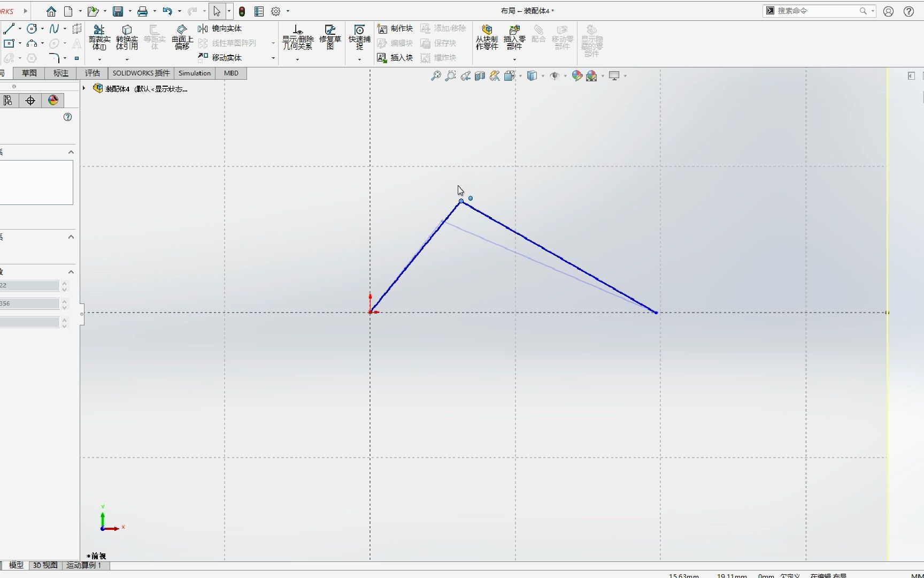Switch to the SOLIDWORKS 插件 tab
924x578 pixels.
click(141, 73)
